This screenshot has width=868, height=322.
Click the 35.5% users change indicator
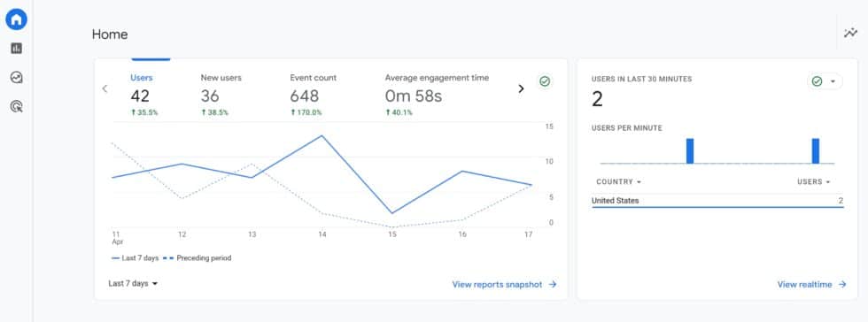pyautogui.click(x=143, y=112)
